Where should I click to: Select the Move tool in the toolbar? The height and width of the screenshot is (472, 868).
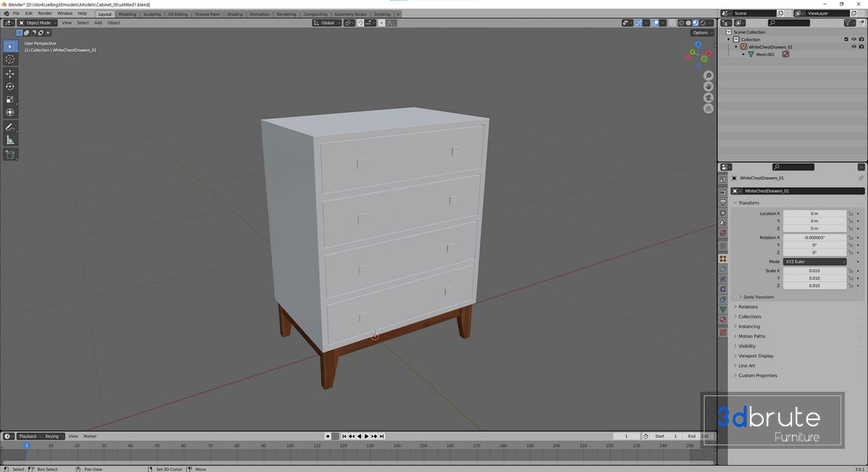10,74
